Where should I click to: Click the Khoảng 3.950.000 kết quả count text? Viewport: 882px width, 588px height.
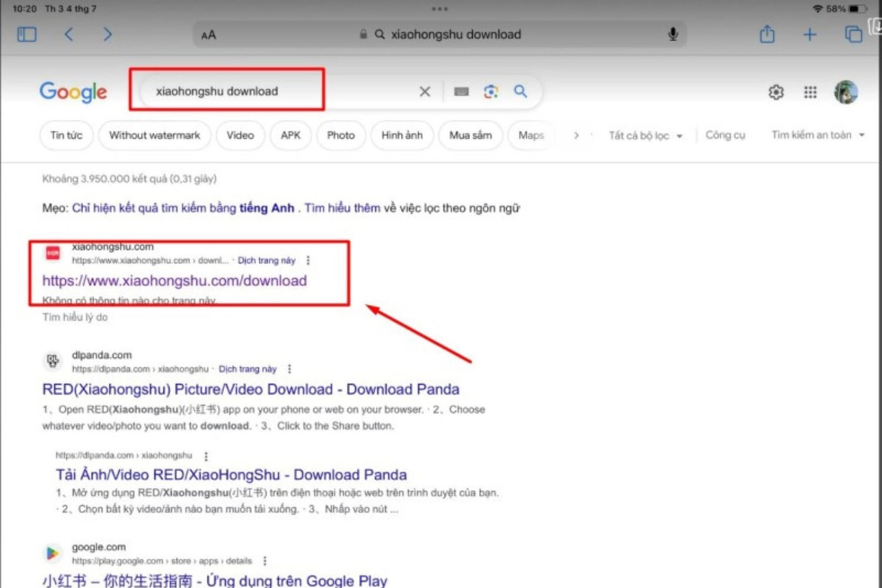[x=129, y=179]
